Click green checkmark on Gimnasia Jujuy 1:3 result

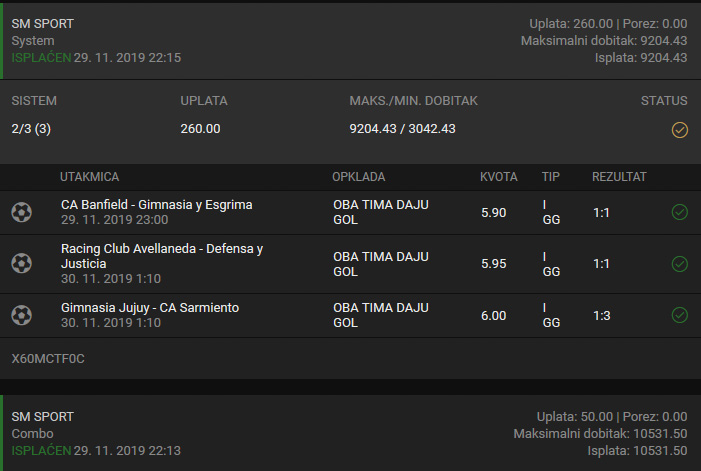680,315
